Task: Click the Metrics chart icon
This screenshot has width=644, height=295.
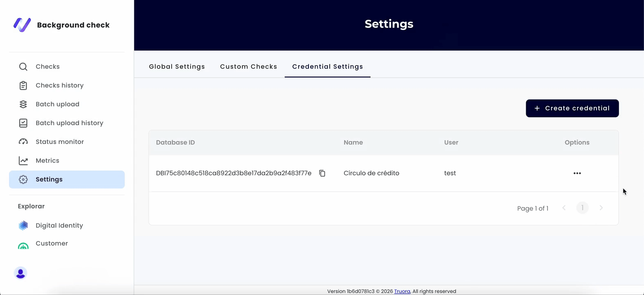Action: (x=23, y=161)
